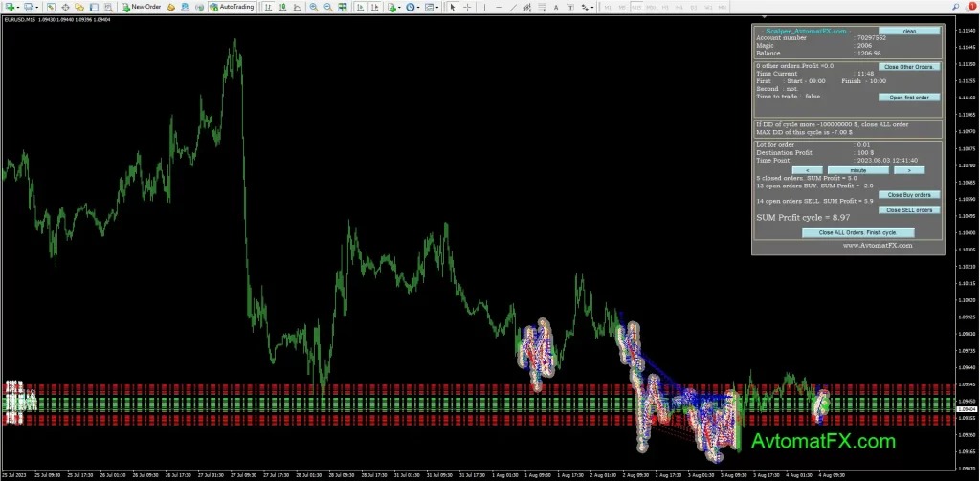Click Close Other Orders button
Screen dimensions: 980x481
[x=909, y=66]
